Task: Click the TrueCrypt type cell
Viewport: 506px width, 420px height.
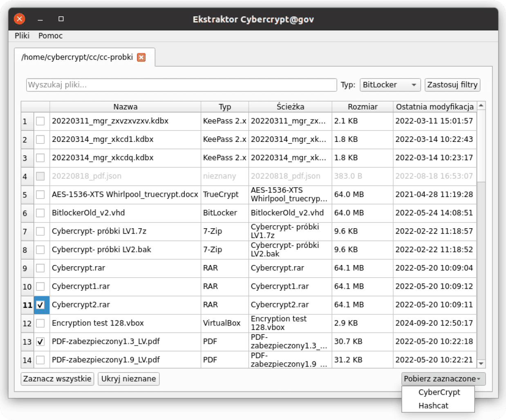Action: [x=225, y=195]
